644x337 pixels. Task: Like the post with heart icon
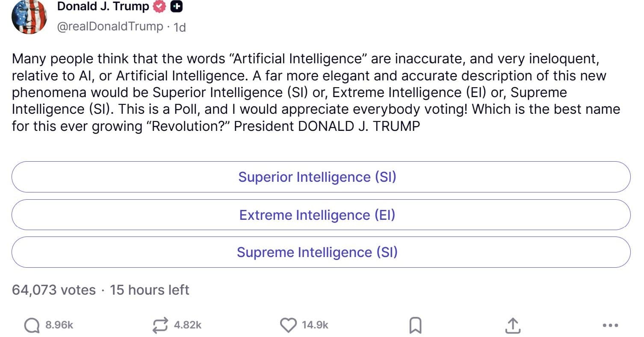coord(288,325)
